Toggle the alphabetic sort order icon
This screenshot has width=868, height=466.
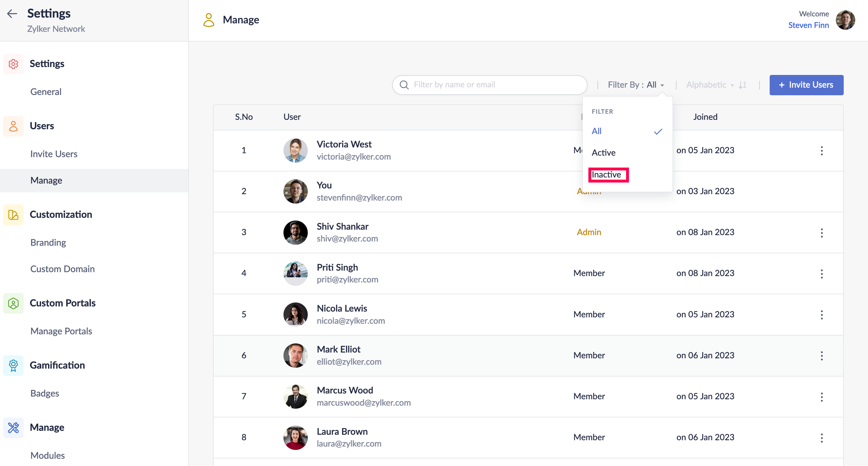[742, 85]
